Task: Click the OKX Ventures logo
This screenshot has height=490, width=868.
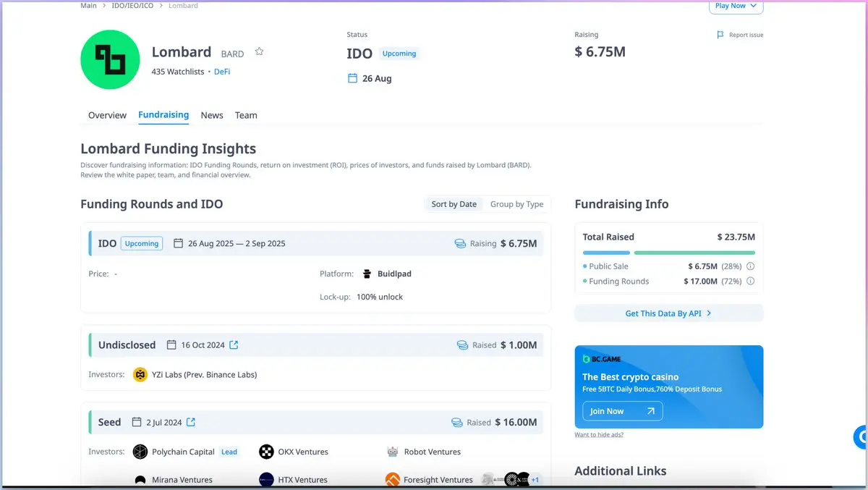Action: point(266,452)
